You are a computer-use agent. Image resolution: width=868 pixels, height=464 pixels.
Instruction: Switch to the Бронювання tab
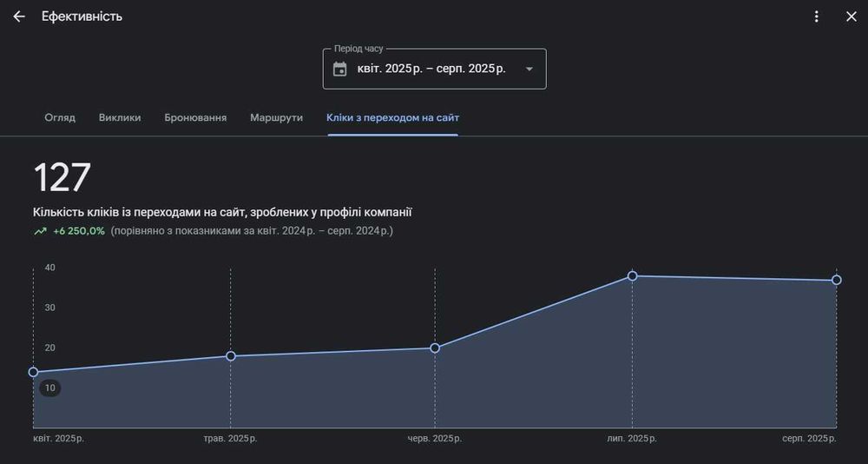(195, 117)
